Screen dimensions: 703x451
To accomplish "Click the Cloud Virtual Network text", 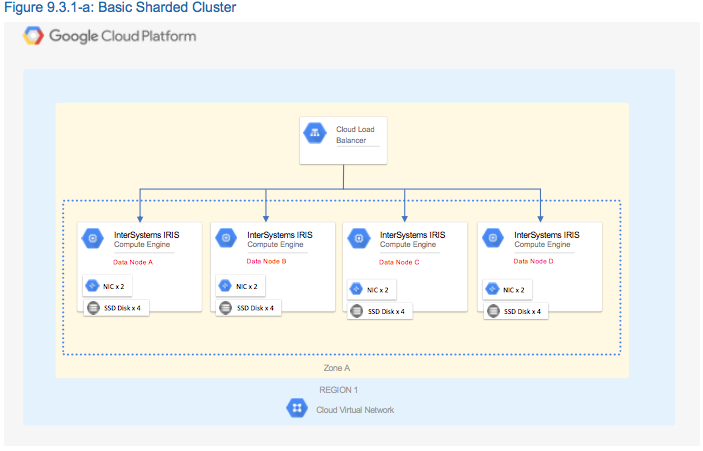I will click(x=355, y=410).
